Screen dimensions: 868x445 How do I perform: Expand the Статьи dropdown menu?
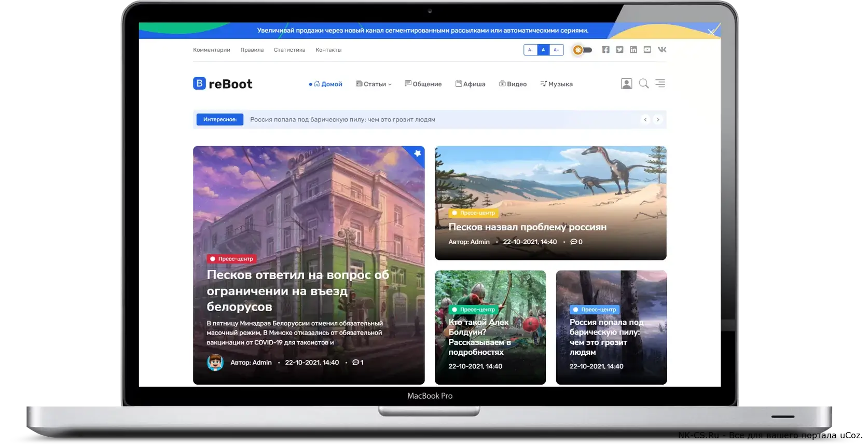point(374,84)
